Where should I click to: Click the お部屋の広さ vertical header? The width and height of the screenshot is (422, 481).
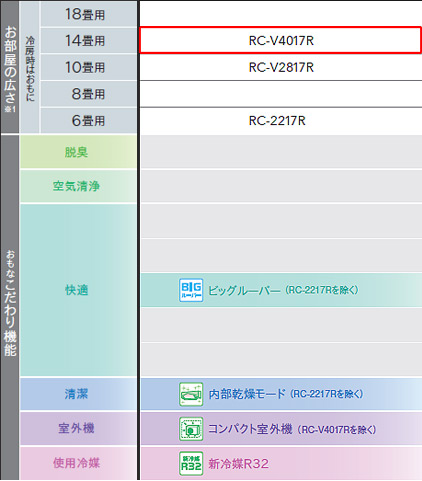10,67
